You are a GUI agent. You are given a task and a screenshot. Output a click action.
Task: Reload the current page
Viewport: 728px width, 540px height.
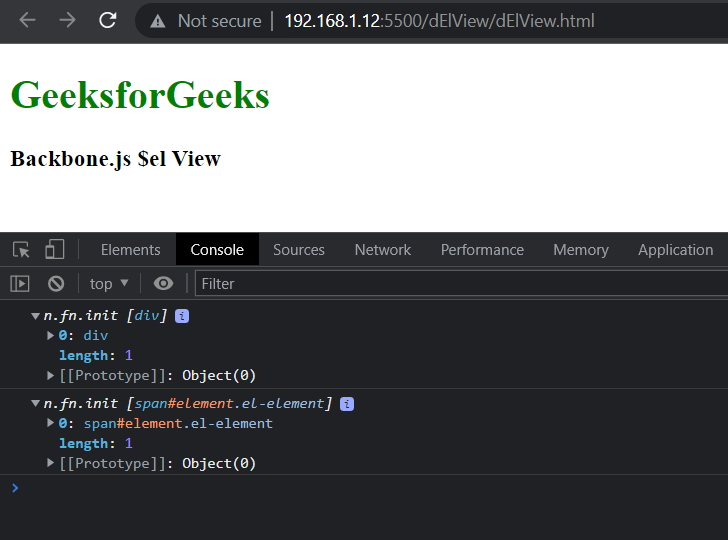tap(108, 20)
